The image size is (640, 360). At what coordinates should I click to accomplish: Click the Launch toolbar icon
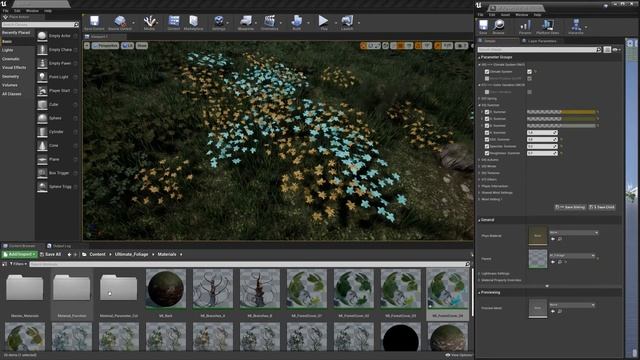click(347, 21)
